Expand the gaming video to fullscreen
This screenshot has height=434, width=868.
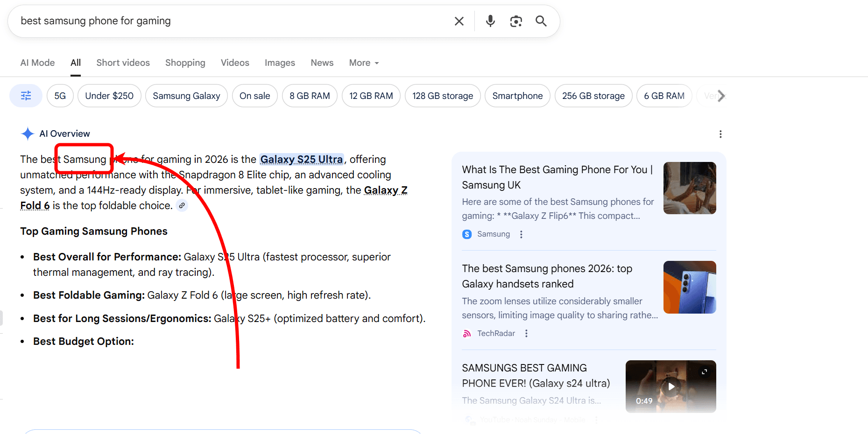click(x=705, y=372)
